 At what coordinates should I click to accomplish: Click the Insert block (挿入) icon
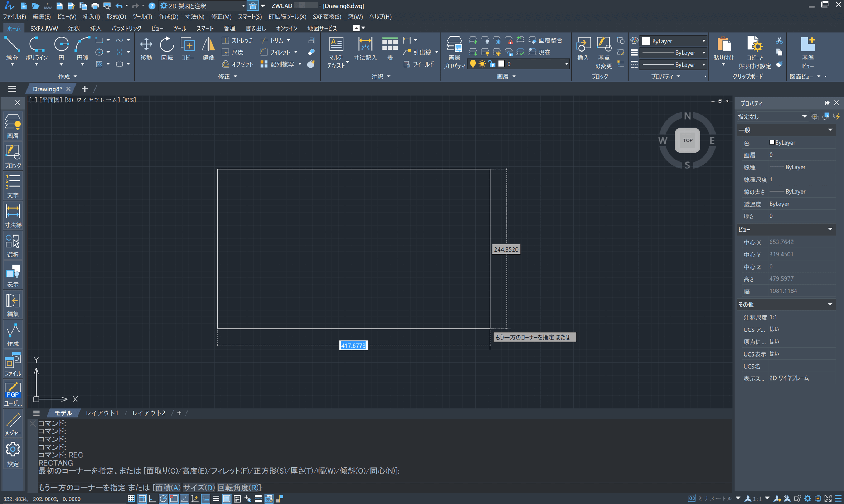[583, 49]
